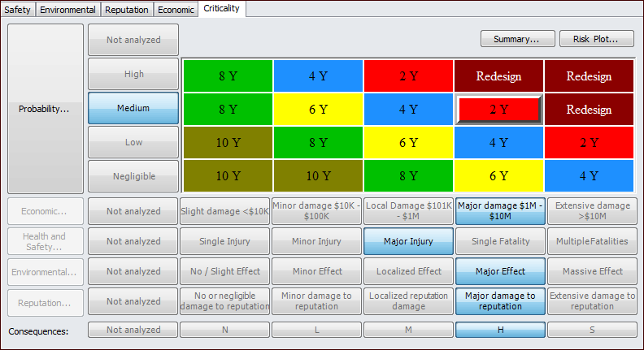Choose Extensive damage >$10M option
644x350 pixels.
(592, 211)
